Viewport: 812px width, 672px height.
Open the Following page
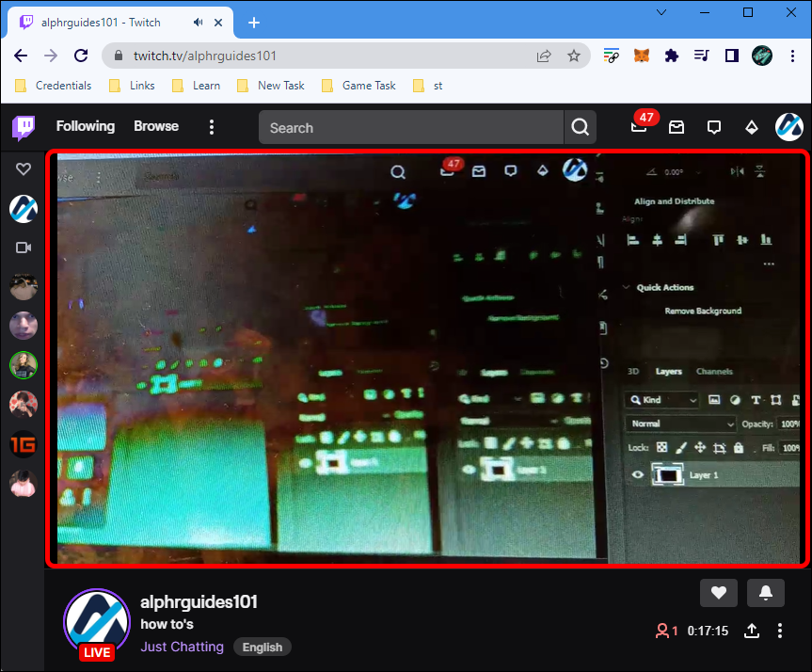86,126
